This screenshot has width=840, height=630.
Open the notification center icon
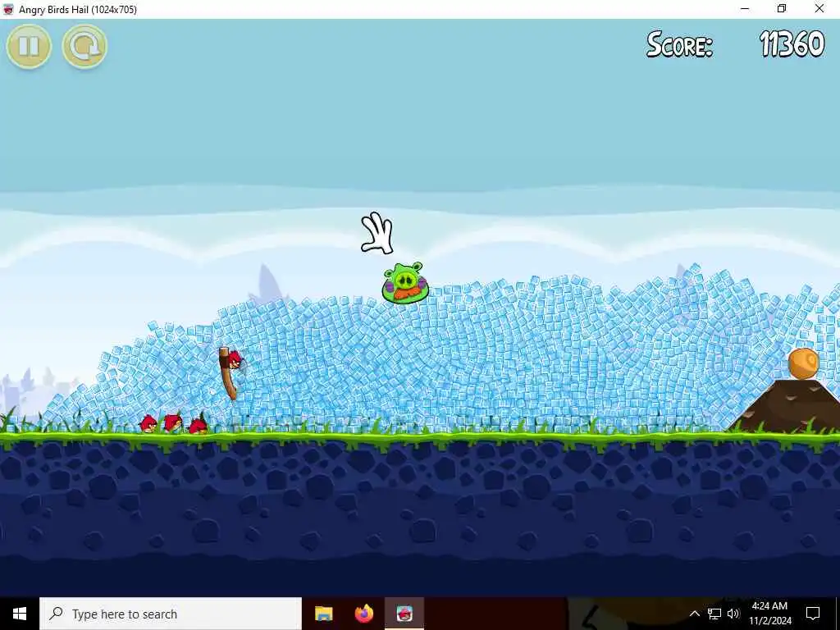click(x=813, y=614)
